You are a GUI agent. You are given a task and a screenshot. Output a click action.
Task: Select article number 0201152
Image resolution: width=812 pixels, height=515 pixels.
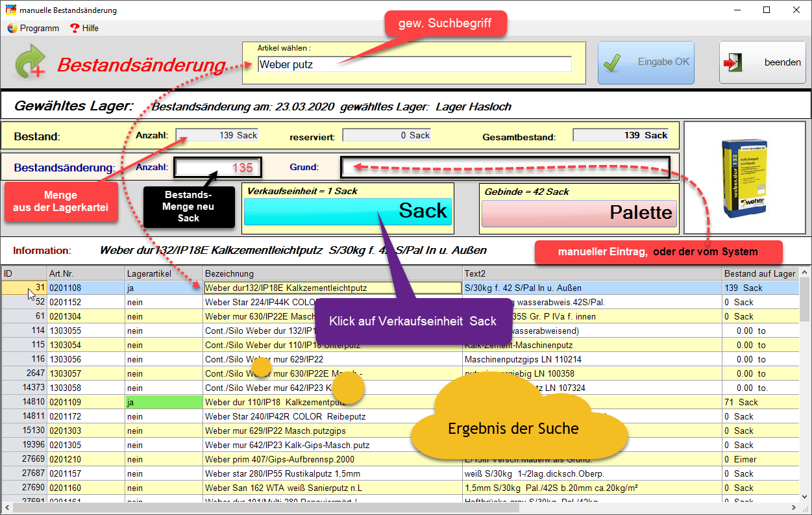click(x=86, y=302)
